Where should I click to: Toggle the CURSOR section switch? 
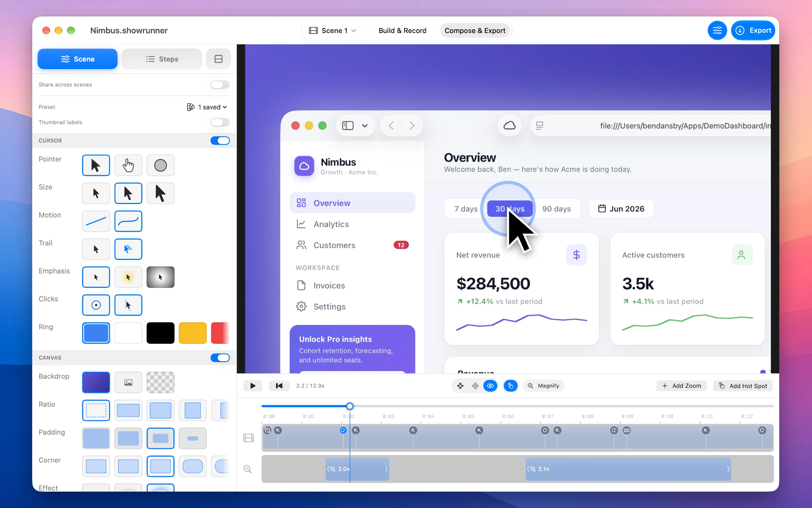(x=220, y=141)
